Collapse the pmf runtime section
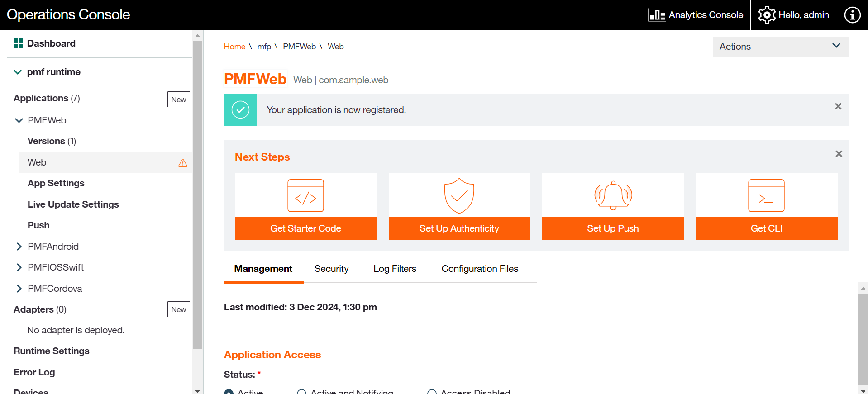 coord(18,72)
